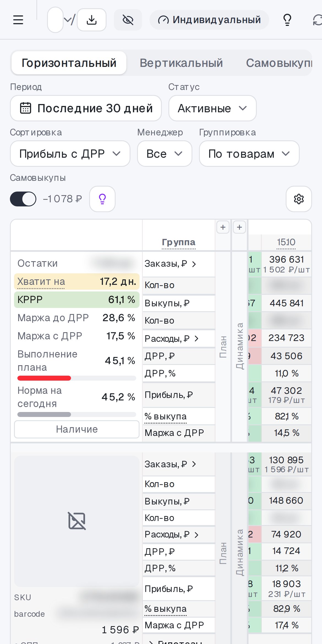The image size is (322, 644).
Task: Click the product image placeholder
Action: [77, 521]
